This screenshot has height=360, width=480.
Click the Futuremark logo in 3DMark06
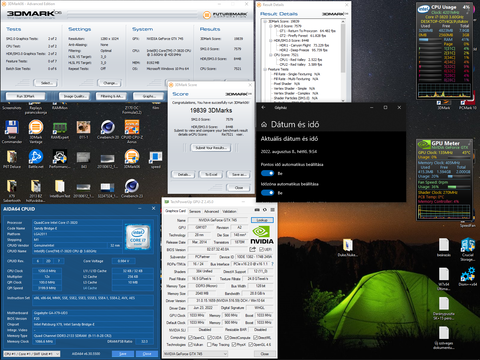tap(225, 15)
